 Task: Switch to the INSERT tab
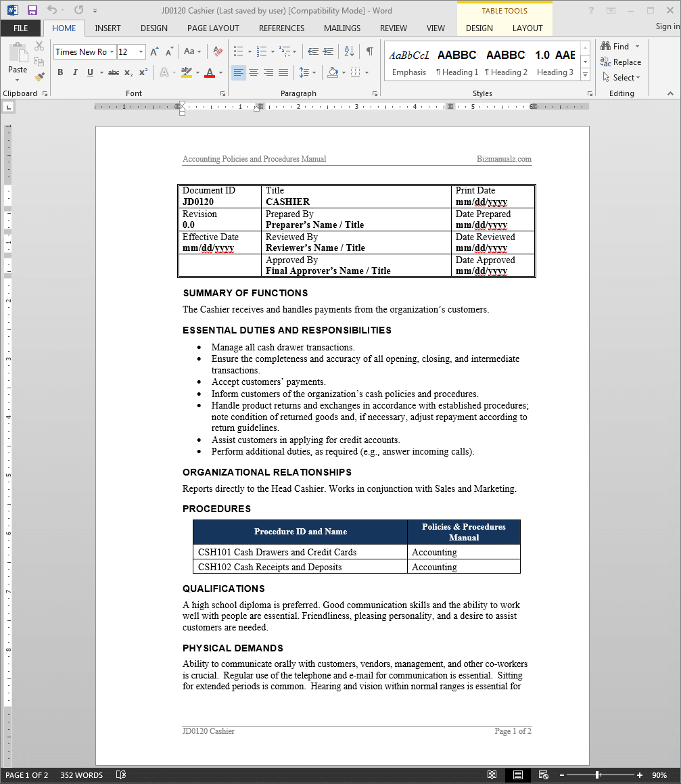(108, 28)
